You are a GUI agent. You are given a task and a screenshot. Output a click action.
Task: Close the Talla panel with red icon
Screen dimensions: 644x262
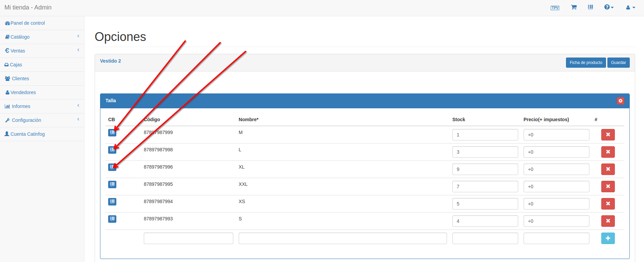pyautogui.click(x=620, y=101)
